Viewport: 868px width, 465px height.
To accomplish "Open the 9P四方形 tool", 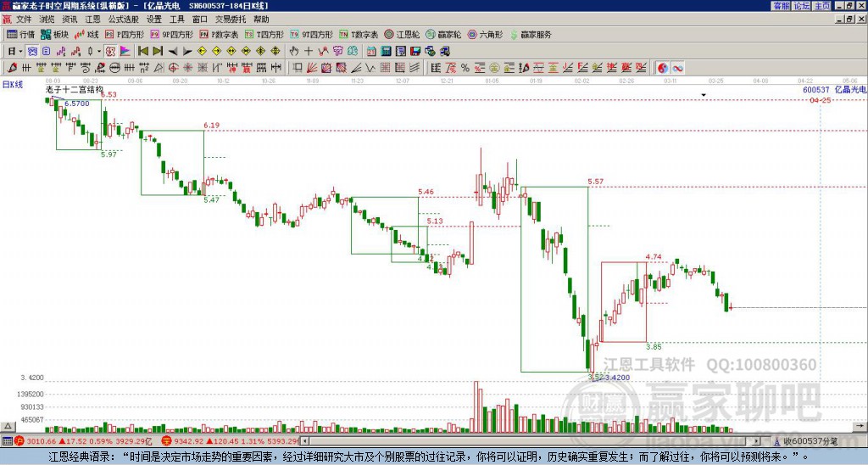I will tap(171, 34).
